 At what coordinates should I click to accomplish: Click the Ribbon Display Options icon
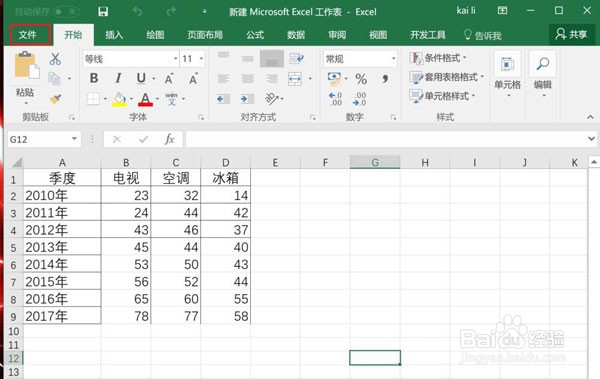pyautogui.click(x=502, y=11)
